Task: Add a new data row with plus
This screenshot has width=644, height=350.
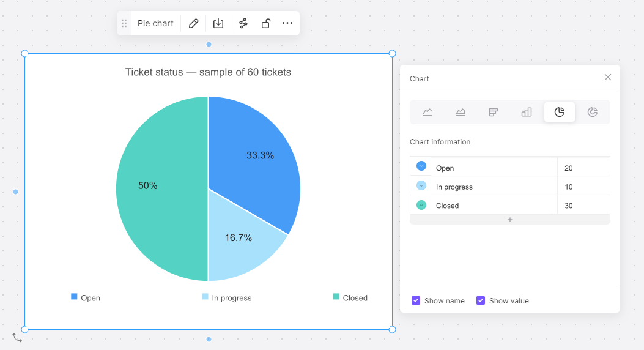Action: coord(509,220)
